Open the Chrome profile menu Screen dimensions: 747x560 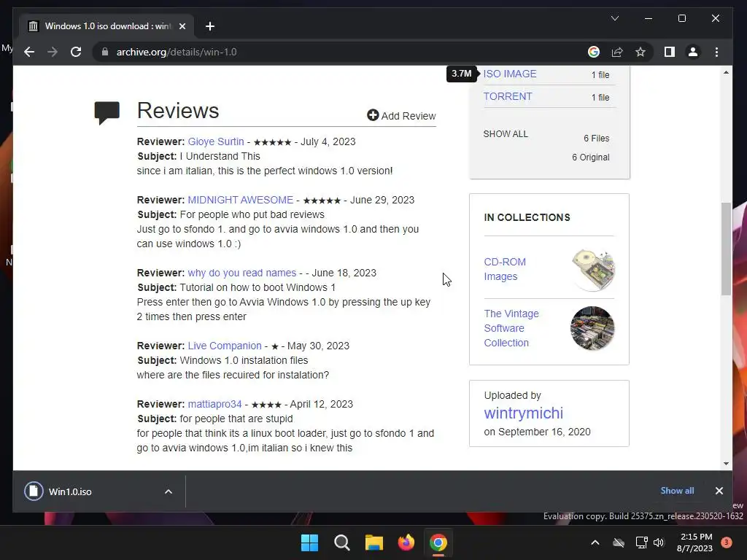(693, 52)
